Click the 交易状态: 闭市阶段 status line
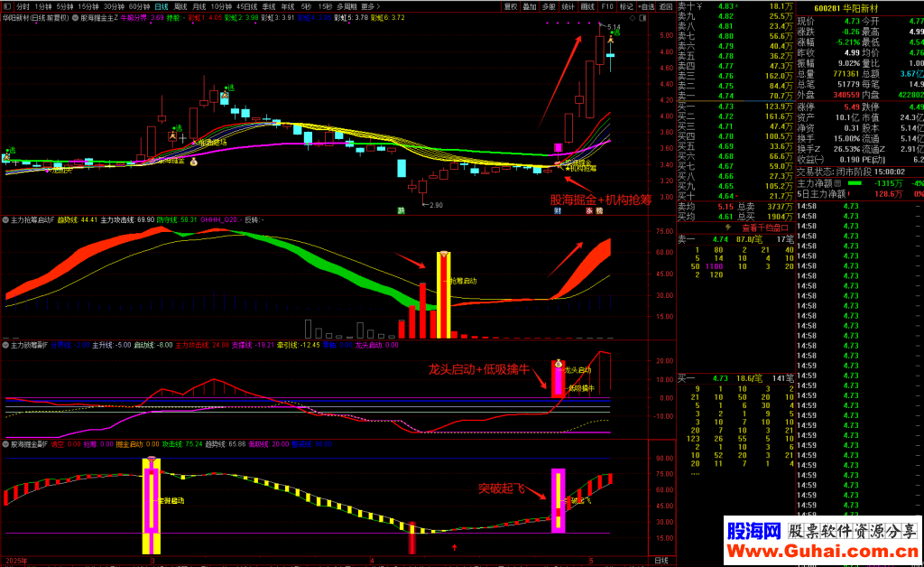Viewport: 924px width, 567px height. click(x=851, y=172)
